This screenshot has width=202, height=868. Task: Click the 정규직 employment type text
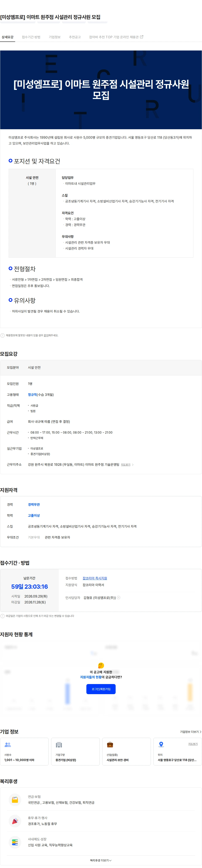pos(32,395)
